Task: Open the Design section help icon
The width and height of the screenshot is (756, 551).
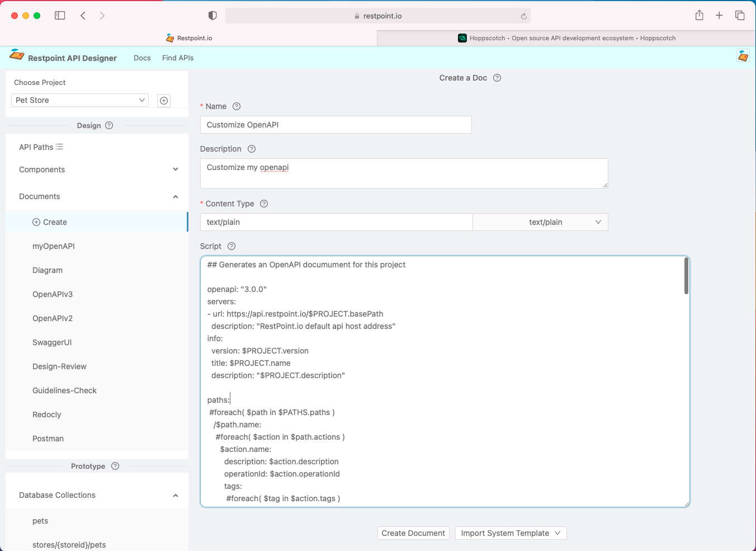Action: [109, 125]
